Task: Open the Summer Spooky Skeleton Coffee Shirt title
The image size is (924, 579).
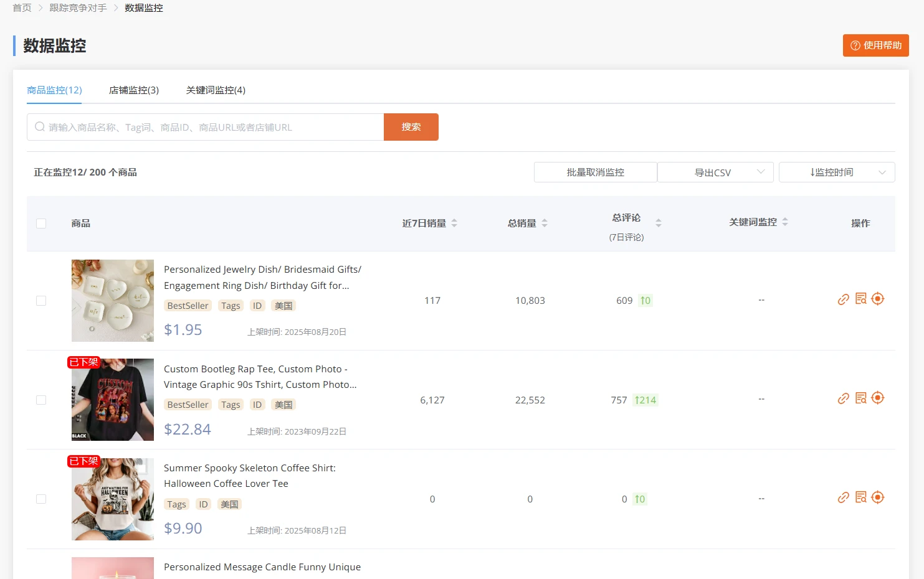Action: (x=250, y=476)
